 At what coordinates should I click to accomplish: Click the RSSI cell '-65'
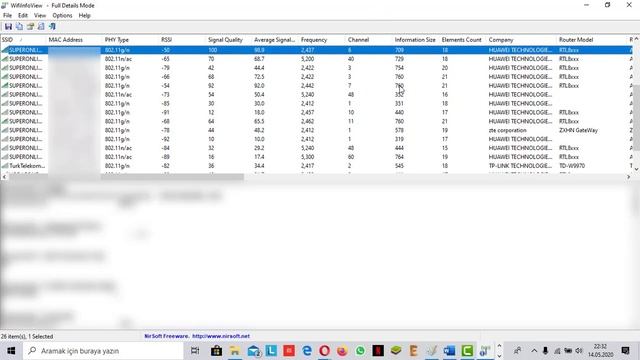165,59
